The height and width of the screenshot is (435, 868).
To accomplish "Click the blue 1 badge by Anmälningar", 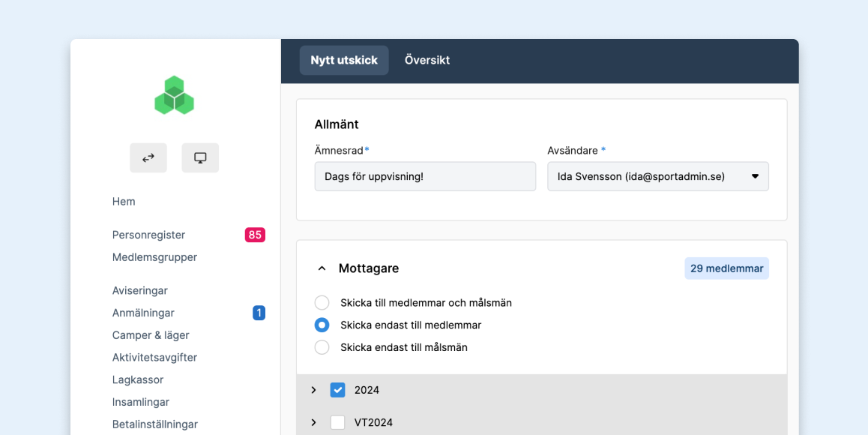I will point(259,313).
